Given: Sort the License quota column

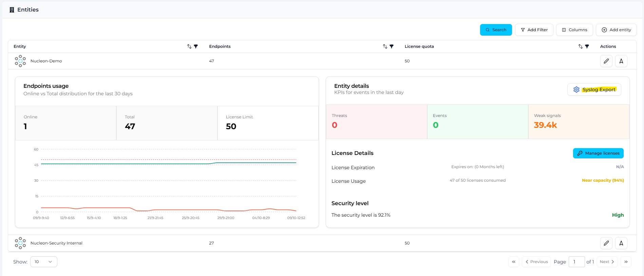Looking at the screenshot, I should click(x=580, y=46).
